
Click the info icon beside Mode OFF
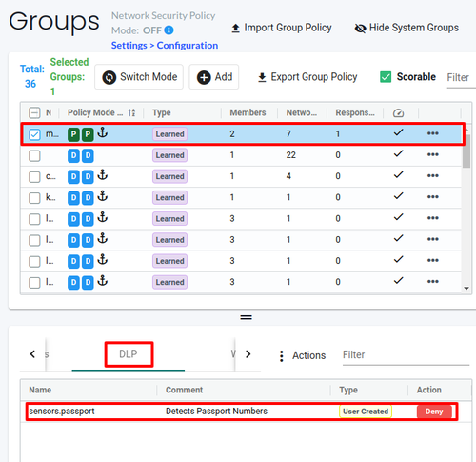169,30
